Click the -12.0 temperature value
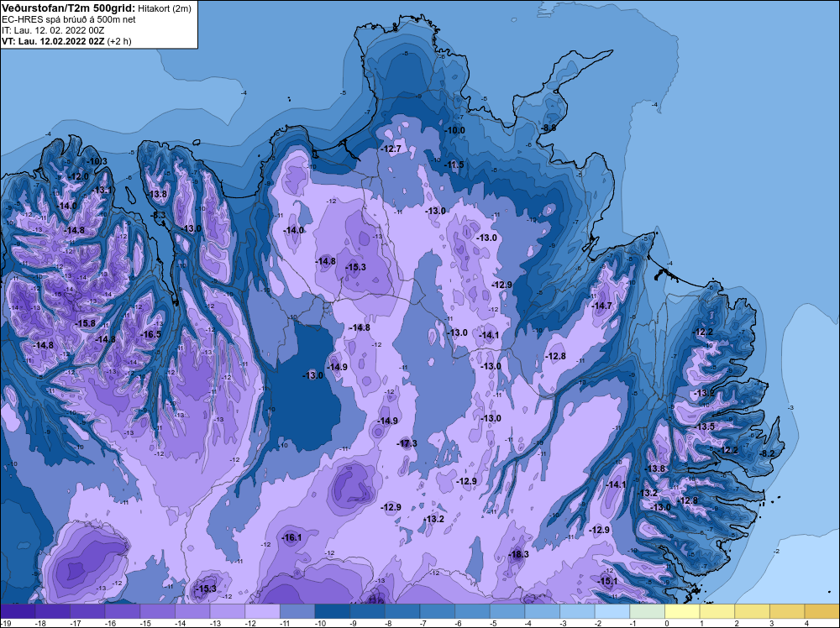Viewport: 840px width, 628px height. 78,176
